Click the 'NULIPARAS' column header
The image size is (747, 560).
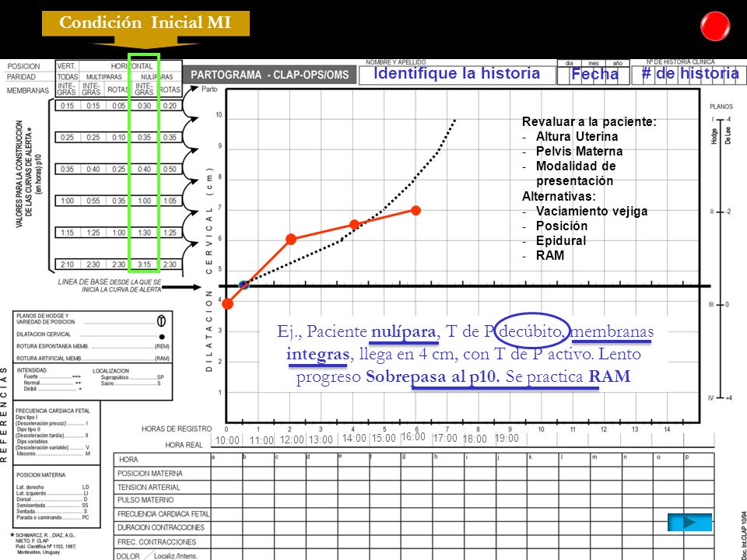click(x=156, y=77)
